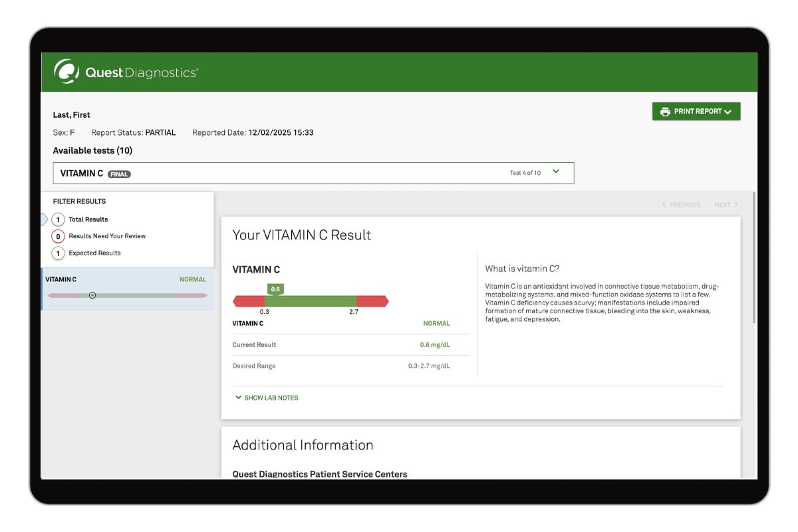Viewport: 798px width, 532px height.
Task: Click the Quest Diagnostics brand name text
Action: click(x=141, y=72)
